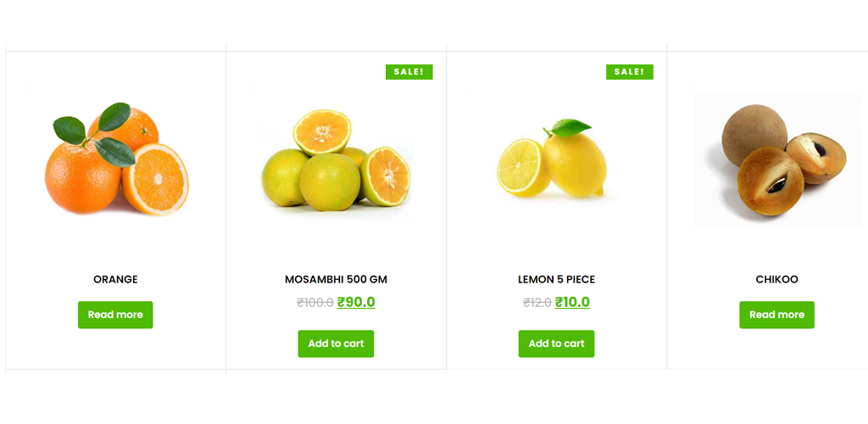868x424 pixels.
Task: Add Lemon 5 Piece to cart
Action: [556, 343]
